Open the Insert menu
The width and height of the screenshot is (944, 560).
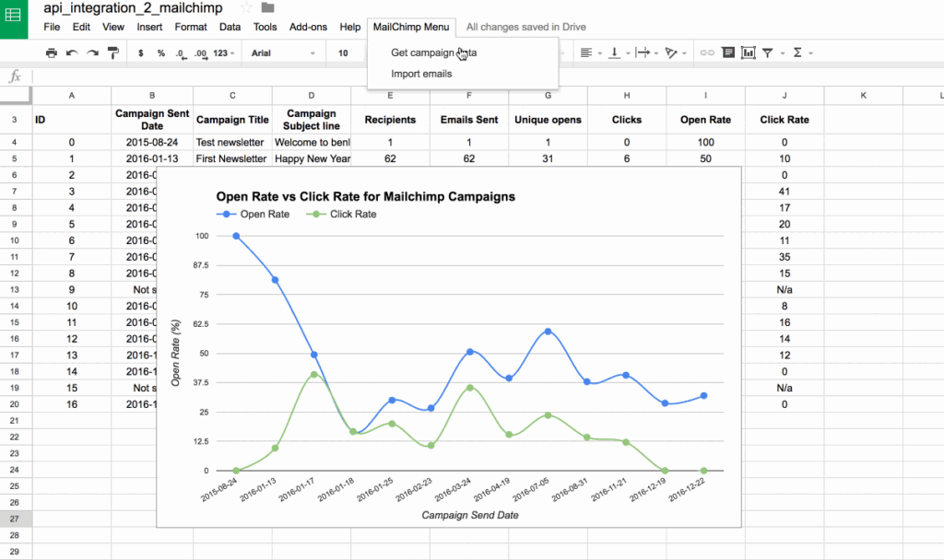(149, 27)
